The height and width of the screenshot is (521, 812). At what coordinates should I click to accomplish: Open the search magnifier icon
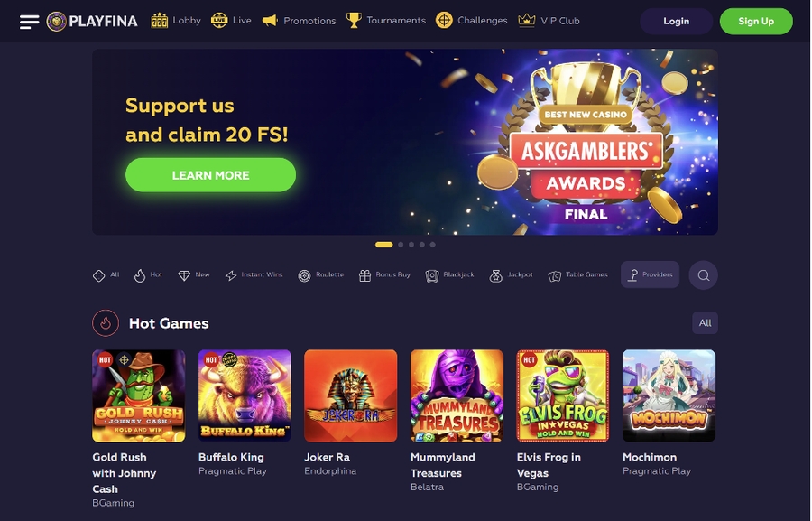pyautogui.click(x=703, y=275)
